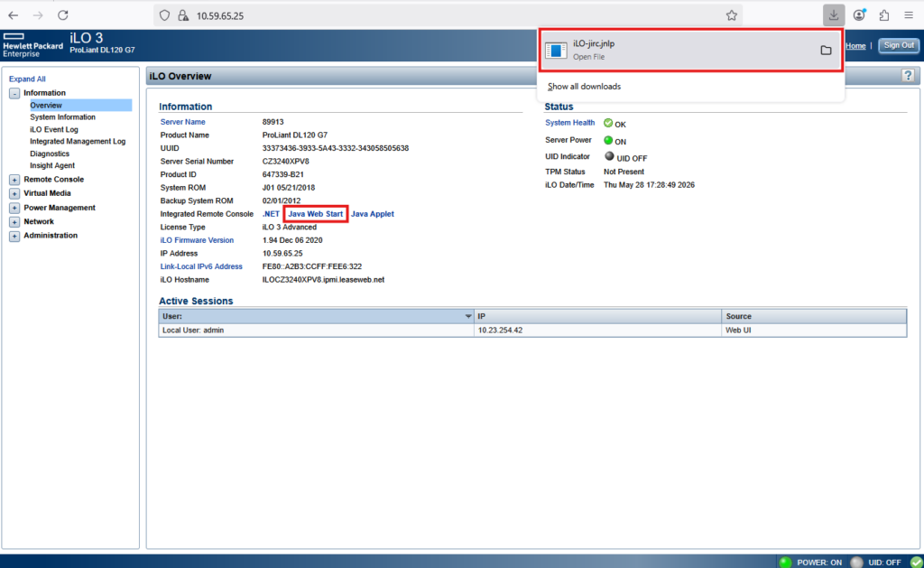
Task: Open the shield tracking protection icon
Action: pyautogui.click(x=164, y=15)
